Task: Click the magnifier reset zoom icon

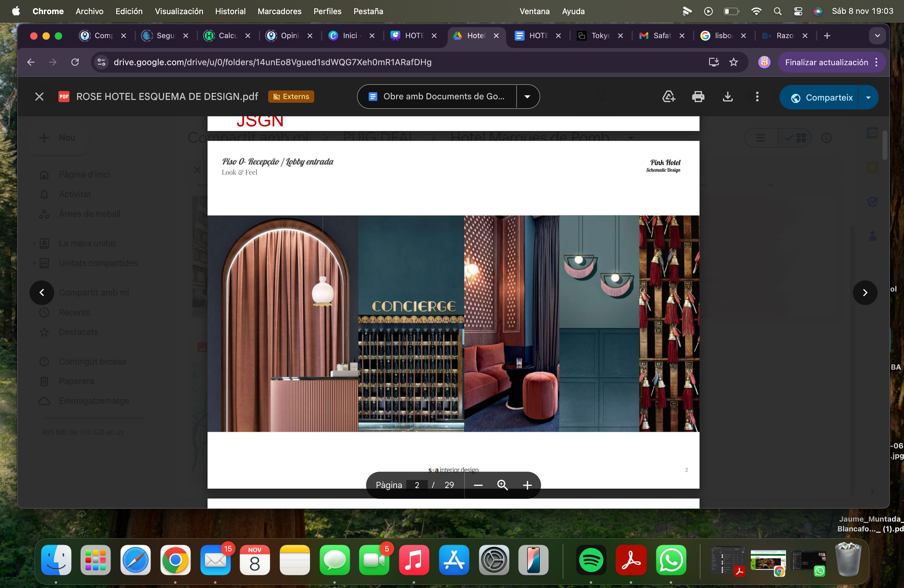Action: pyautogui.click(x=502, y=485)
